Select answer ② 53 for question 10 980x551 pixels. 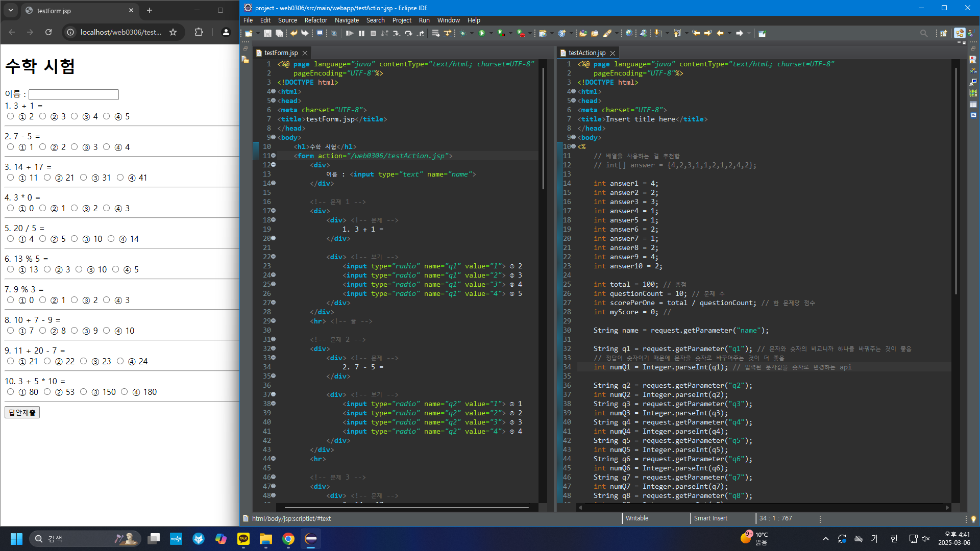tap(47, 392)
